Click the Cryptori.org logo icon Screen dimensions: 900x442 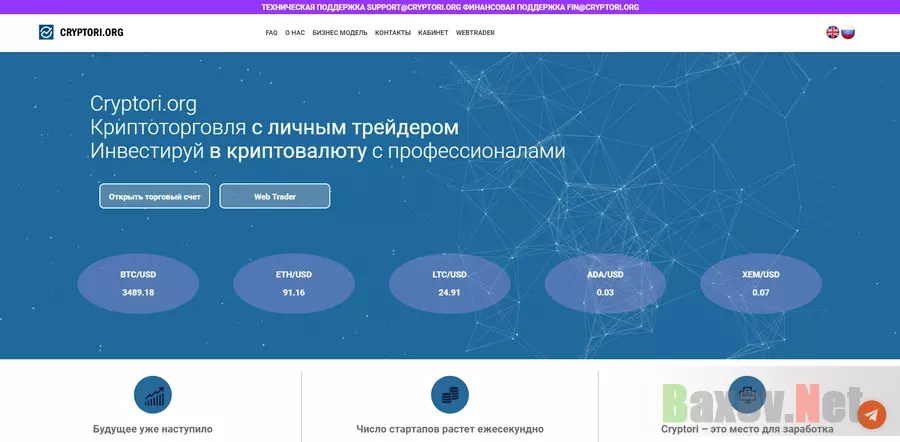(x=46, y=32)
